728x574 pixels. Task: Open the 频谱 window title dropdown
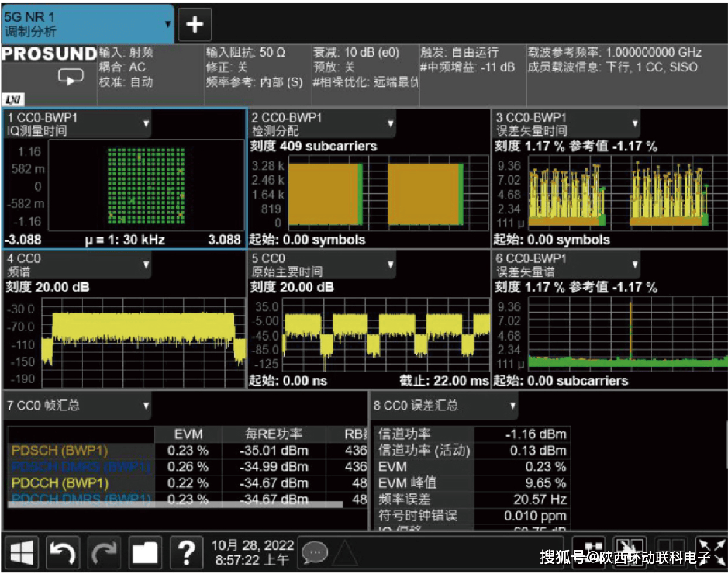[x=146, y=265]
